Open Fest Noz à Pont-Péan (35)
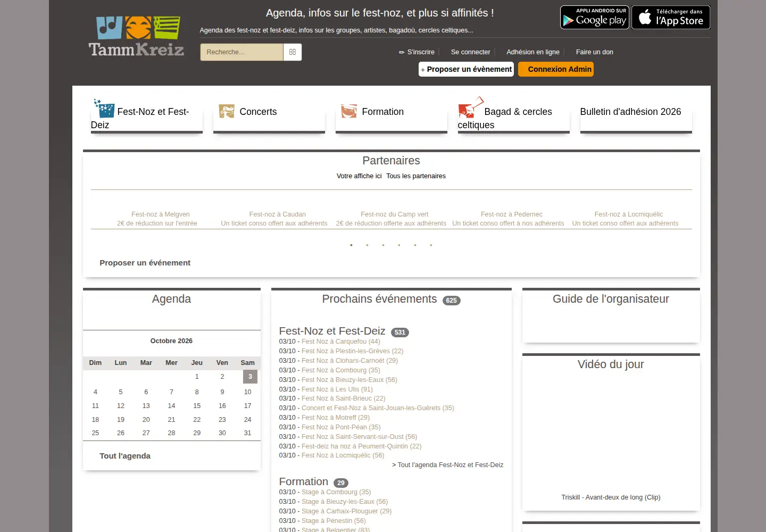The width and height of the screenshot is (766, 532). 341,427
